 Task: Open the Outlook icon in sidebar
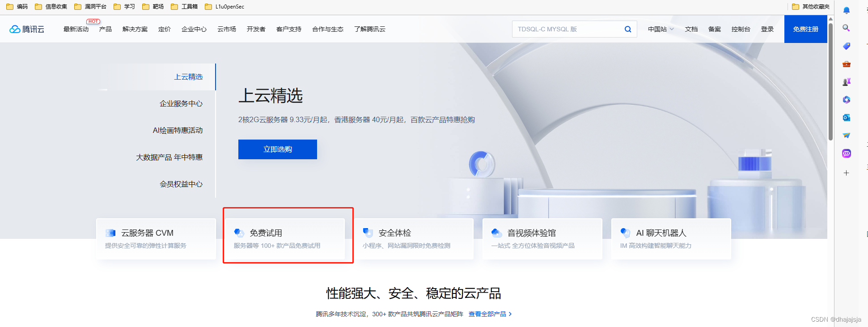(x=846, y=118)
